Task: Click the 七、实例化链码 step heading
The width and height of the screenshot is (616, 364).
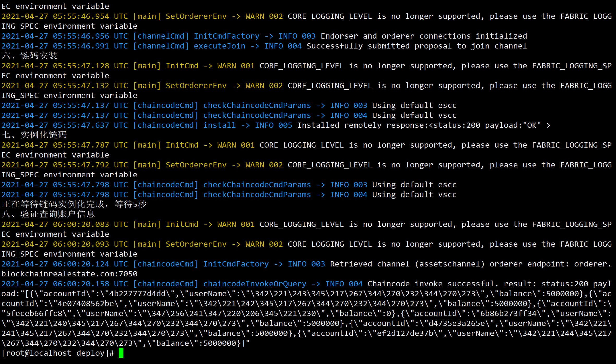Action: point(34,135)
